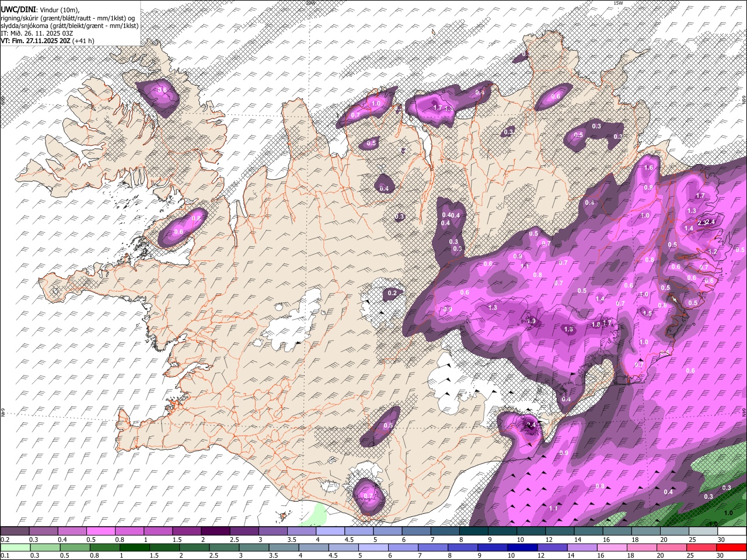Click the 25–30 mm red-pink rain legend swatch

701,547
